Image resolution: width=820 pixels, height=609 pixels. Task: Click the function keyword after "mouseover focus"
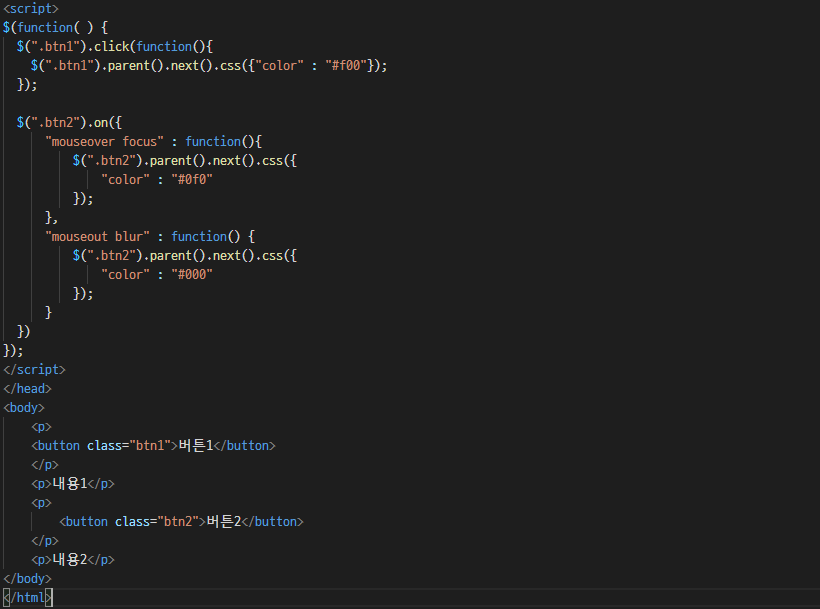point(213,141)
